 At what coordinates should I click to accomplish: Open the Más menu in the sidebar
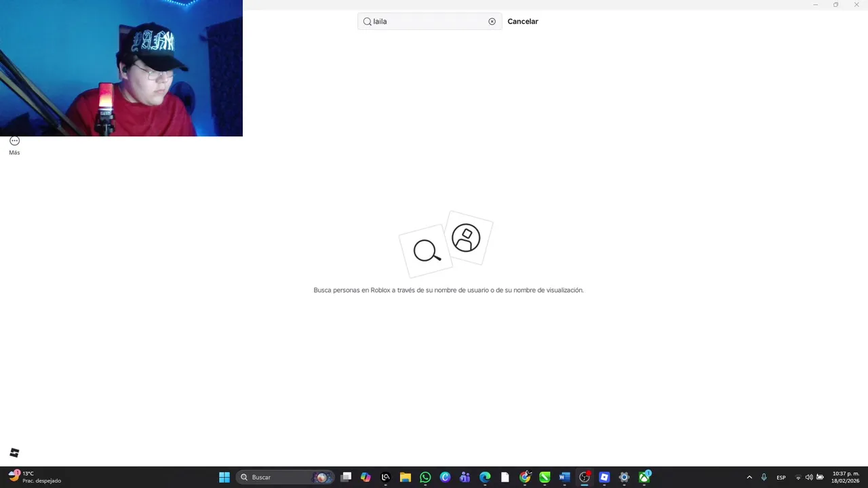point(14,145)
